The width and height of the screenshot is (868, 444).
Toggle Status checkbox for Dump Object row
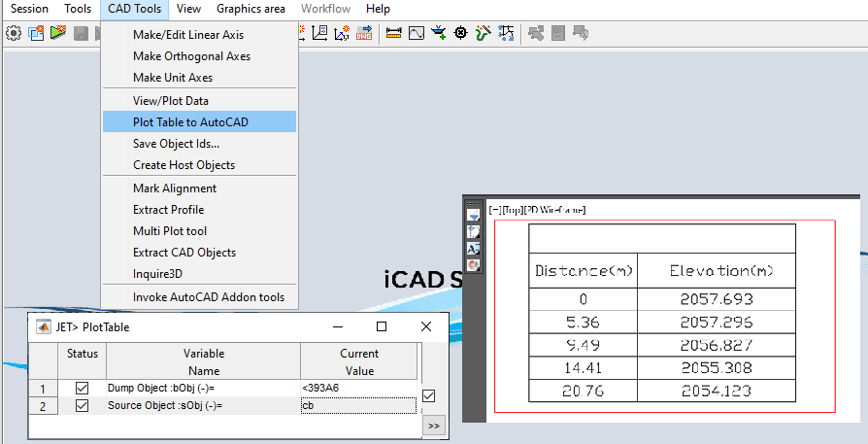(82, 388)
